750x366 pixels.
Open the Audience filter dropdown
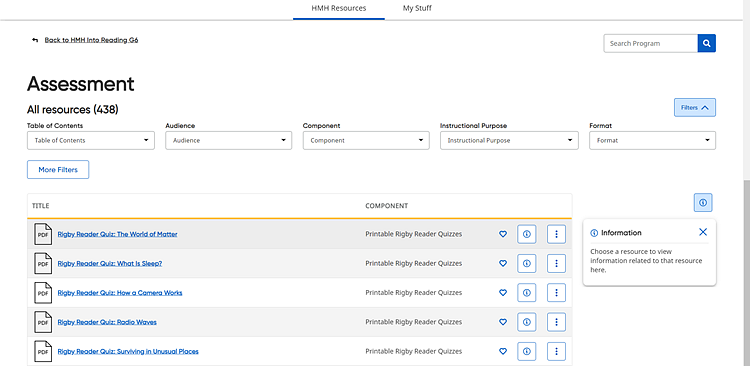pos(229,141)
